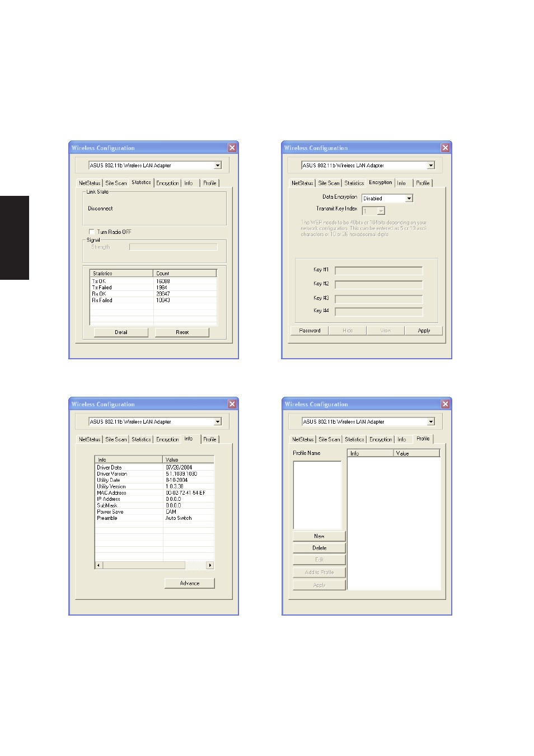Reset the statistics counters

click(x=182, y=332)
